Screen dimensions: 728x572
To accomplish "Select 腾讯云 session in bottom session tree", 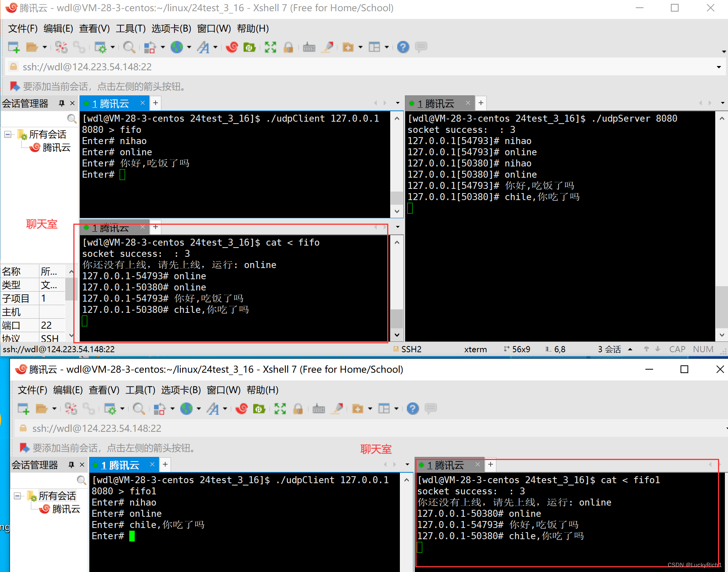I will point(61,509).
